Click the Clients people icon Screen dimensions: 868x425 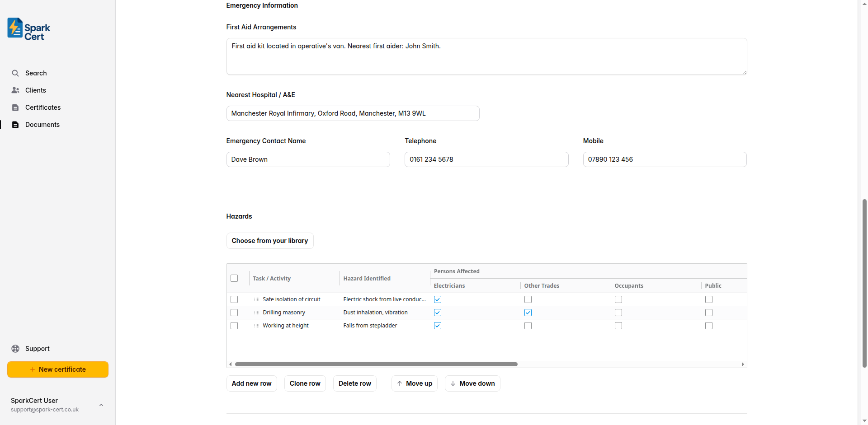click(x=15, y=90)
